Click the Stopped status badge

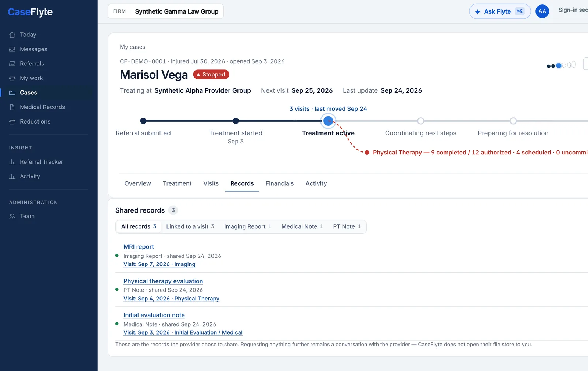point(211,75)
